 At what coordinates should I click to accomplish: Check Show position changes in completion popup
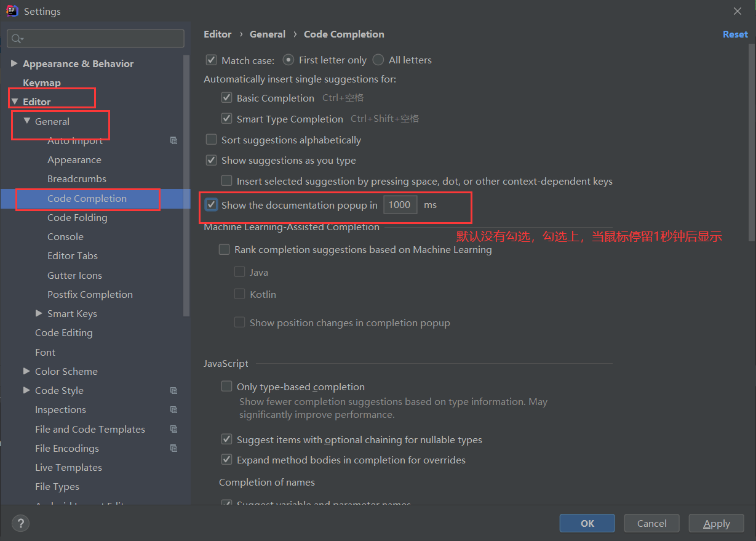click(239, 323)
